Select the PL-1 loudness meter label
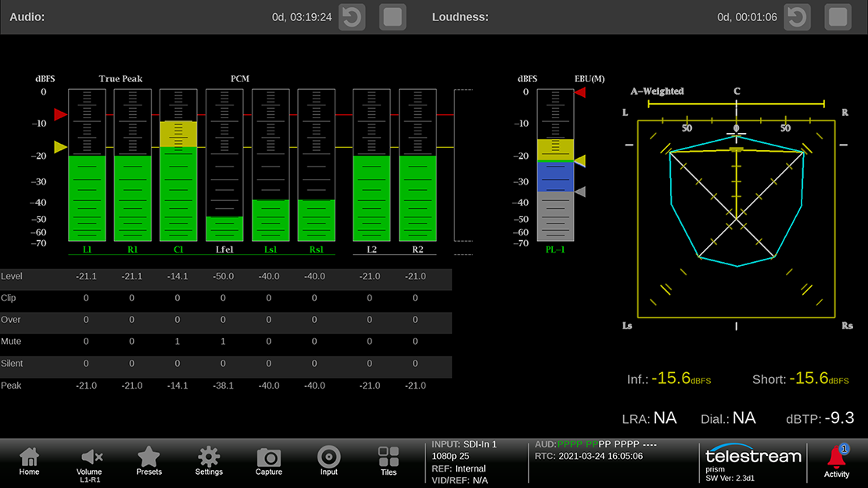 tap(555, 249)
